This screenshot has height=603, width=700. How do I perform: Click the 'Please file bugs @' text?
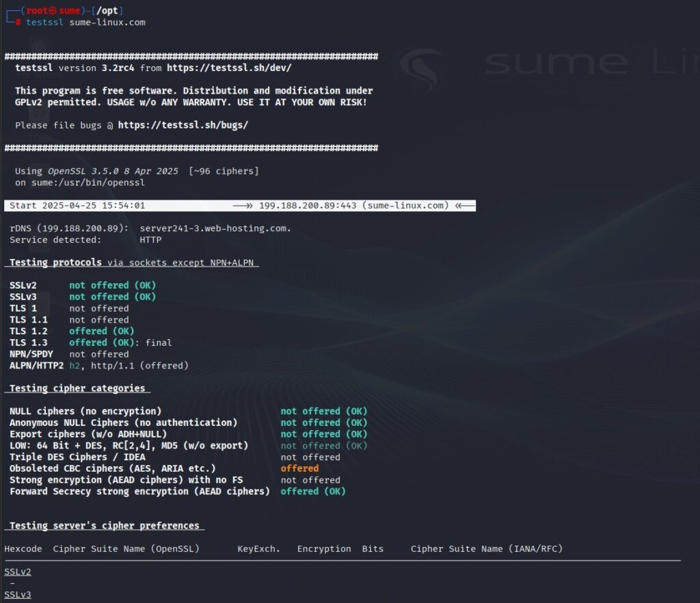[64, 125]
